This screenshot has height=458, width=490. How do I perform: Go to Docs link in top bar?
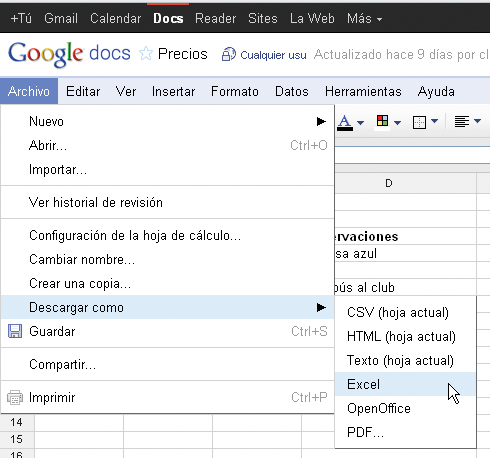point(168,18)
